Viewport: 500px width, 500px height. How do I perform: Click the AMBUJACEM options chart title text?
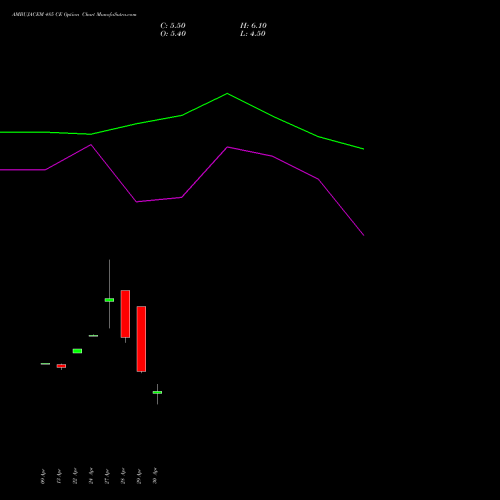click(74, 15)
